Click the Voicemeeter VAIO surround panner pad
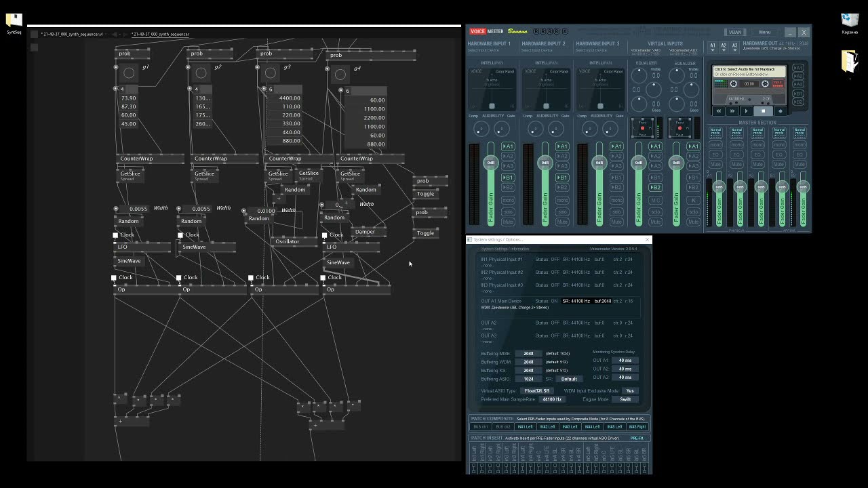The width and height of the screenshot is (868, 488). 642,127
